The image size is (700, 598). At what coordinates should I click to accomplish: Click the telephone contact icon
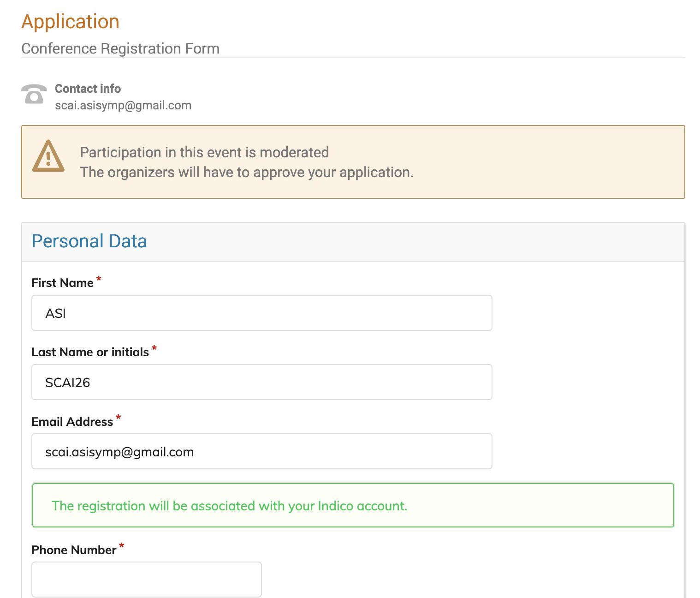pos(34,94)
